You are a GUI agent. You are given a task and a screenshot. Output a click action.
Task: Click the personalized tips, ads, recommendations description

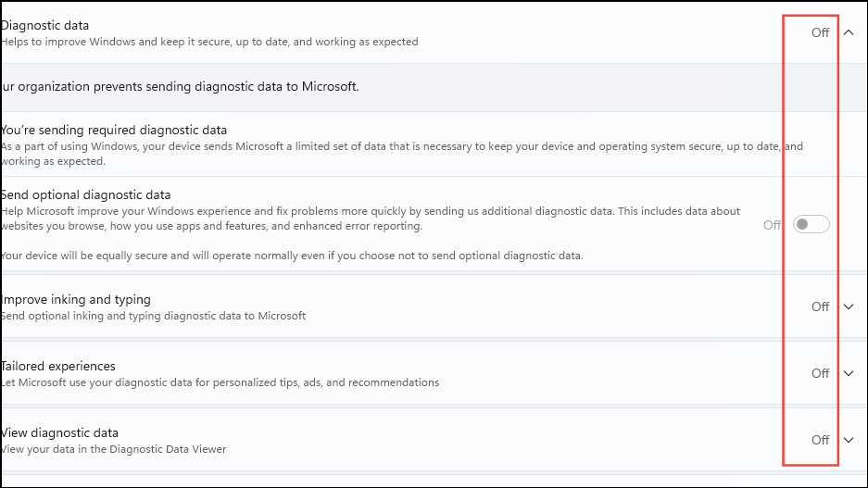click(220, 382)
